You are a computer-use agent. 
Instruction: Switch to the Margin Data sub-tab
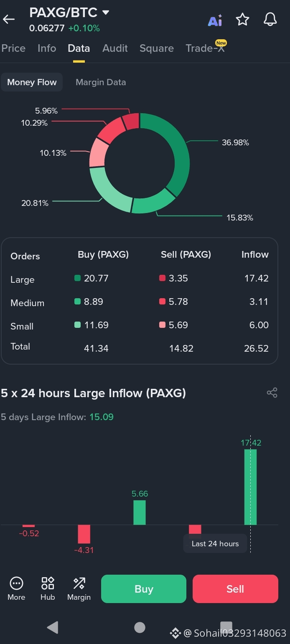tap(101, 82)
